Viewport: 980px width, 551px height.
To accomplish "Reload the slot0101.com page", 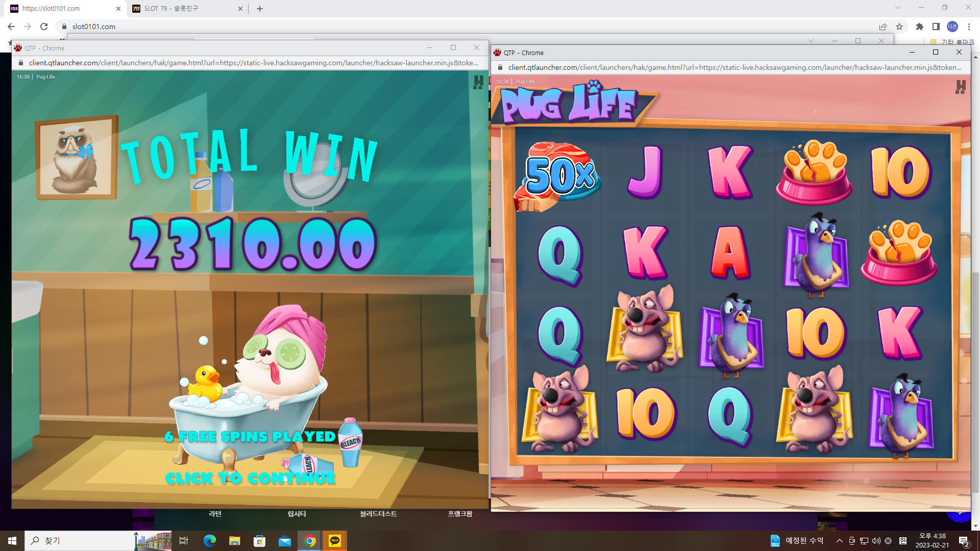I will click(x=44, y=27).
